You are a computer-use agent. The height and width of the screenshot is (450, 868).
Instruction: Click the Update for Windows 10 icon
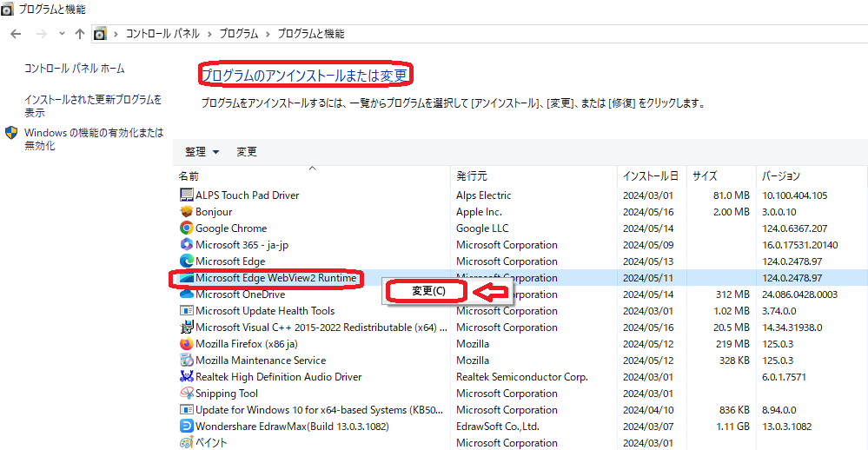click(187, 409)
